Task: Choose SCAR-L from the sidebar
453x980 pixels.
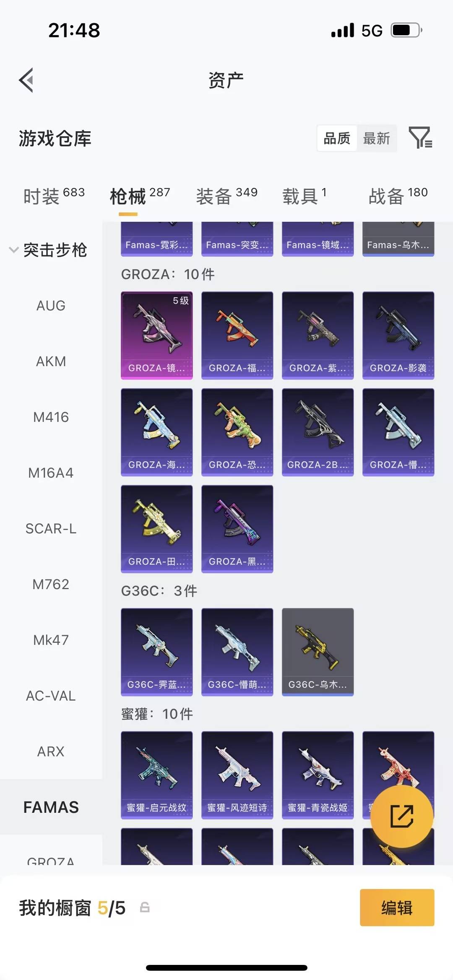Action: click(51, 529)
